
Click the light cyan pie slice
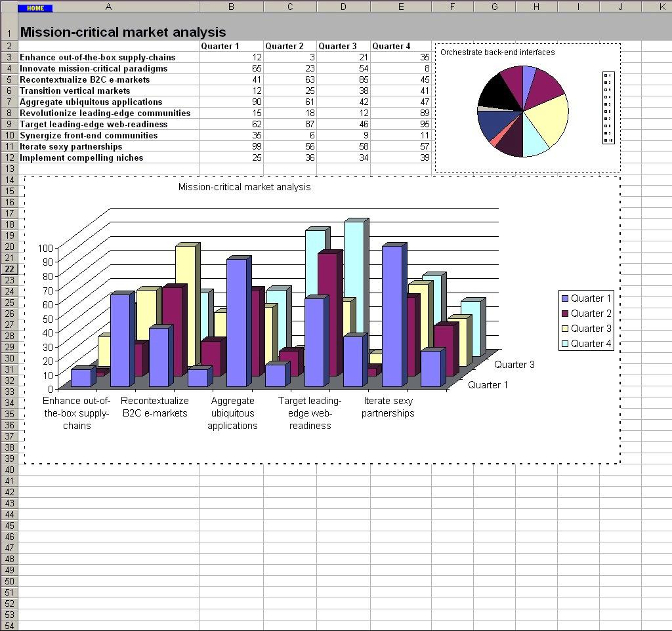(x=534, y=140)
